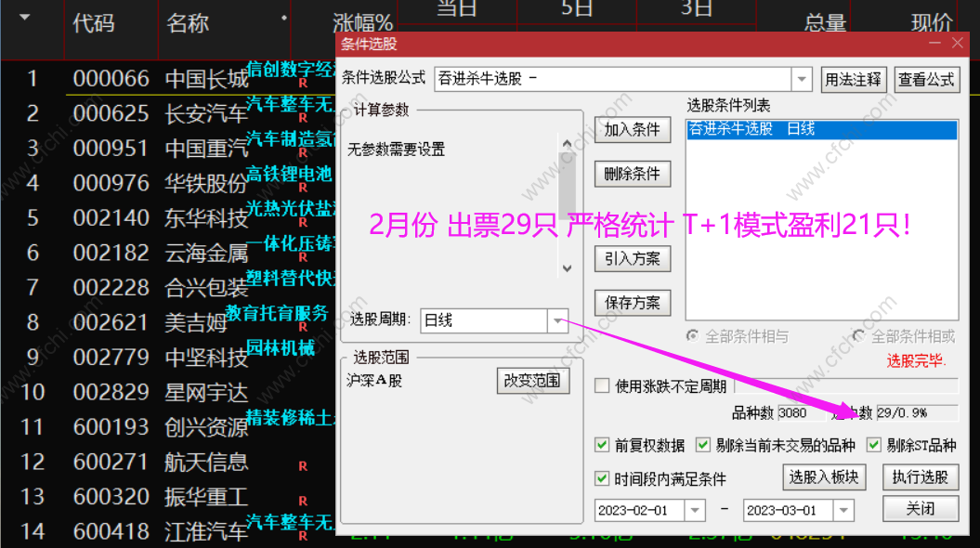This screenshot has height=548, width=980.
Task: Select stock row 002140 东华科技
Action: click(x=169, y=218)
